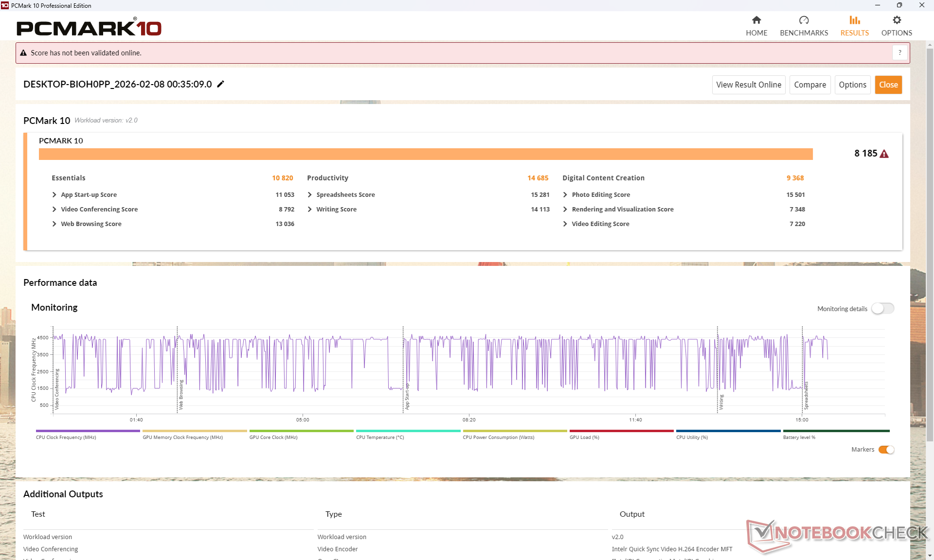
Task: Click the Home icon in the navigation bar
Action: point(756,20)
